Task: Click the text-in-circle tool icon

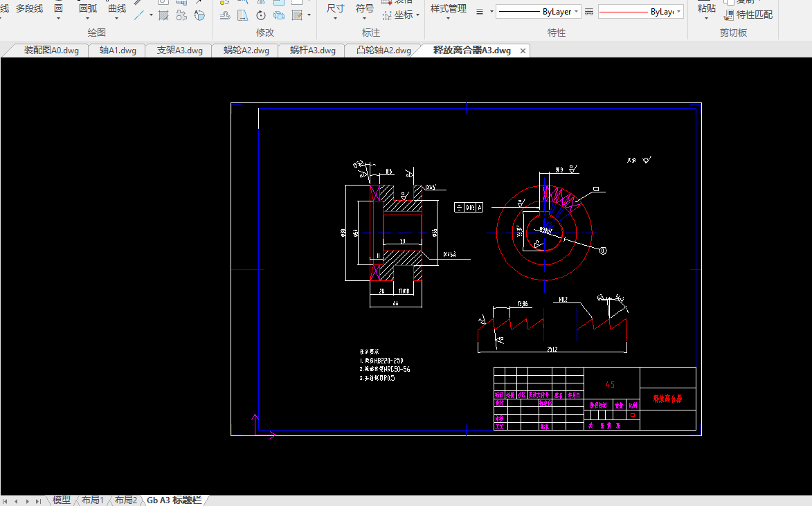Action: [199, 15]
